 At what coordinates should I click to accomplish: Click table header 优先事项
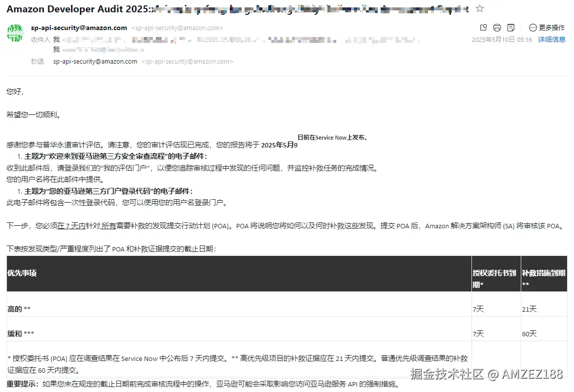pyautogui.click(x=22, y=273)
